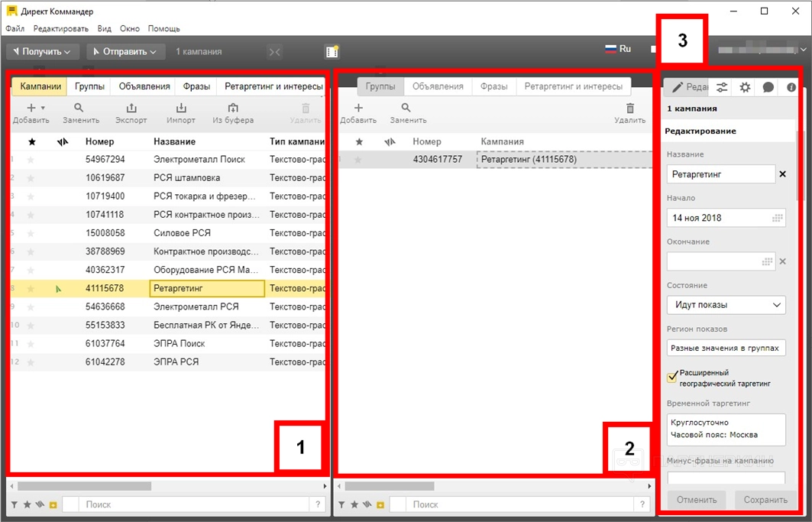The width and height of the screenshot is (812, 522).
Task: Open Файл menu
Action: (15, 28)
